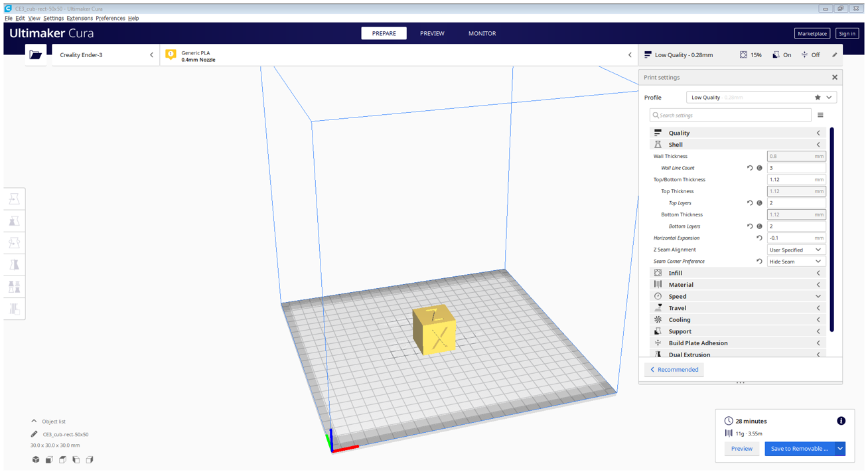Select the Support Blocker tool
The width and height of the screenshot is (868, 474).
(14, 309)
